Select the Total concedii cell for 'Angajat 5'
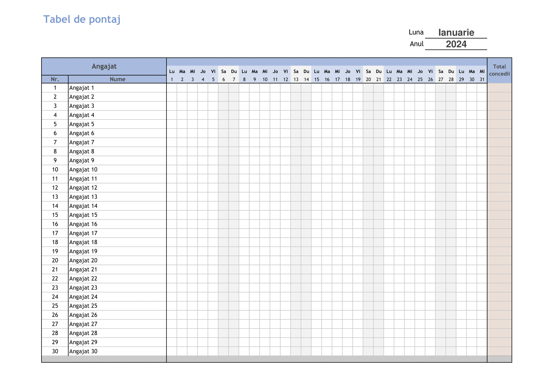554x392 pixels. (x=499, y=124)
